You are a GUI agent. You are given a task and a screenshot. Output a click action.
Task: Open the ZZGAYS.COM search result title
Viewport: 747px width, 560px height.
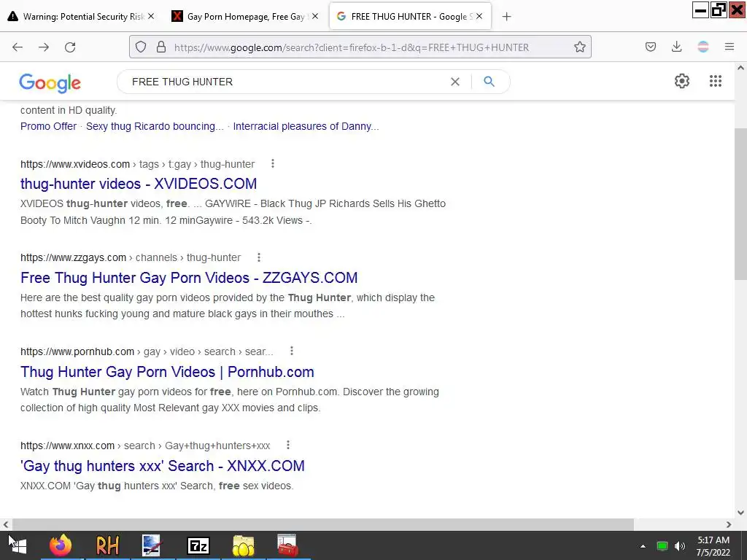189,278
